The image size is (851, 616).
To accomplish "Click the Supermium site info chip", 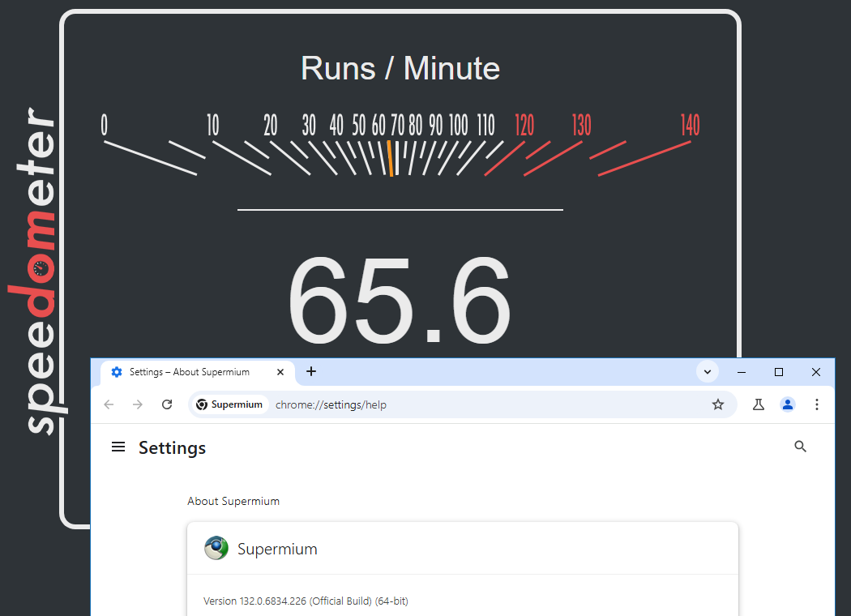I will pos(229,404).
